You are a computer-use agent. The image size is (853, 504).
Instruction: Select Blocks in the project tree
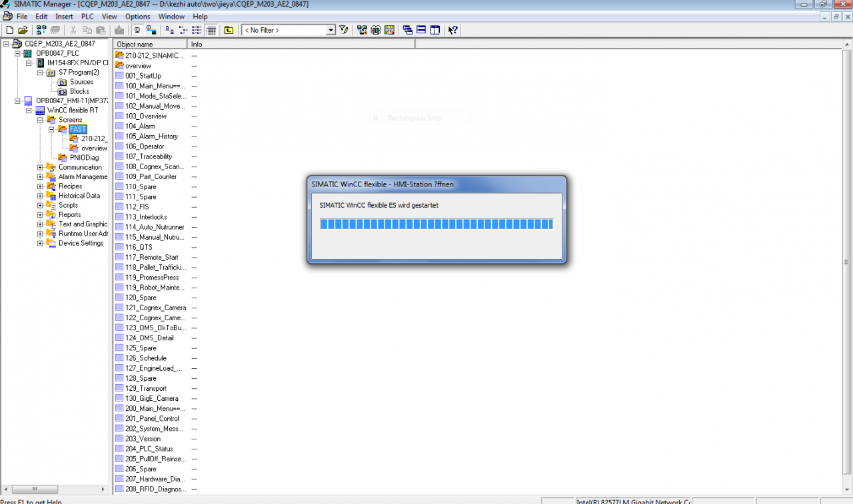point(79,91)
